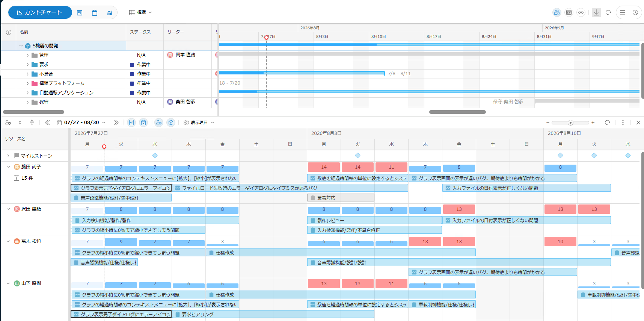Viewport: 644px width, 321px height.
Task: Click the download arrow icon in top toolbar
Action: 596,12
